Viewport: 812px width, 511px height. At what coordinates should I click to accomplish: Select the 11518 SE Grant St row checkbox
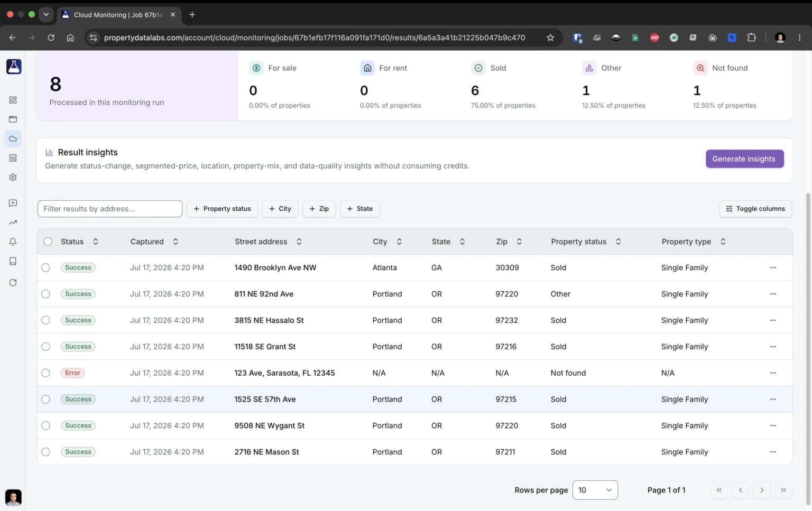coord(46,347)
